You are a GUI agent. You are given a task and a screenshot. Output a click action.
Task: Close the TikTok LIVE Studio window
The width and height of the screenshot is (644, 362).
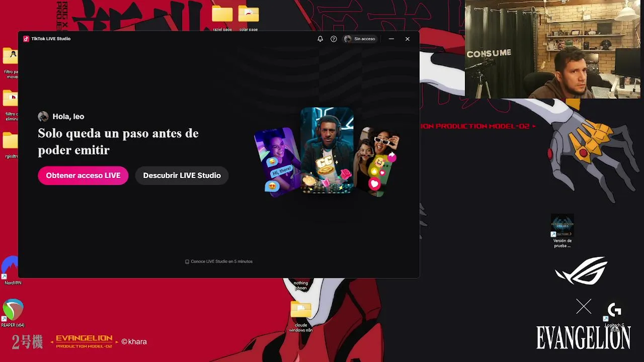click(408, 39)
